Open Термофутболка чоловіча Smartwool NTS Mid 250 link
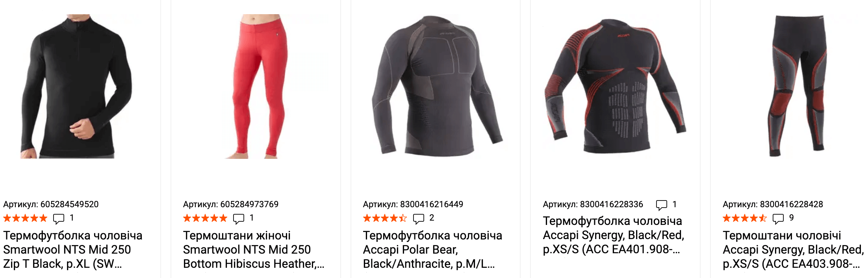 (73, 250)
